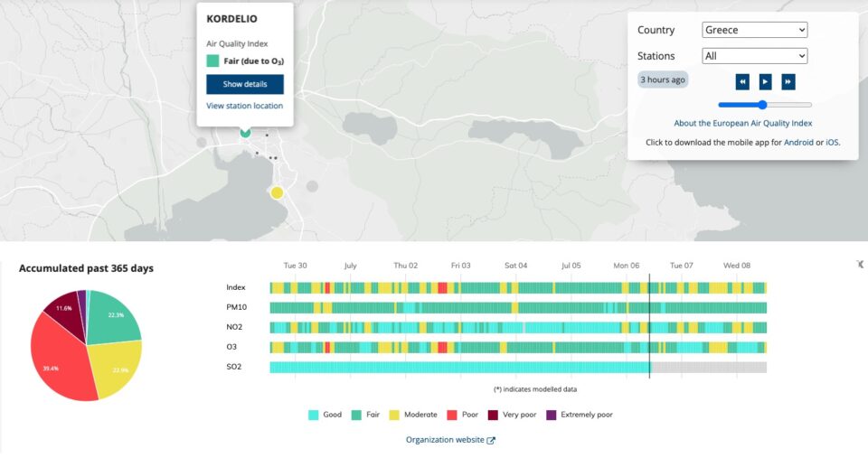Viewport: 868px width, 458px height.
Task: Click the Fair legend color swatch
Action: 356,415
